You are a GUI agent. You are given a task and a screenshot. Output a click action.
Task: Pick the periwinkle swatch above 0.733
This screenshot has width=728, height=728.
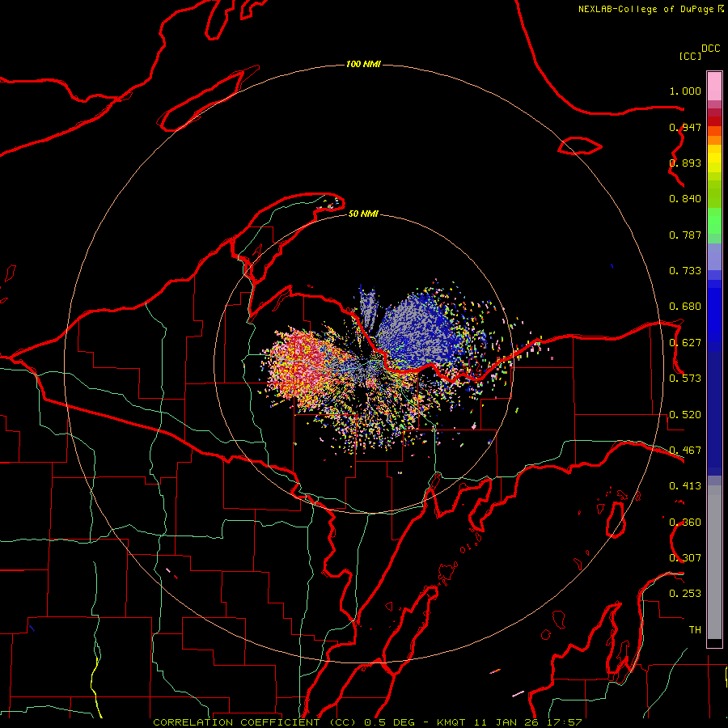[714, 257]
